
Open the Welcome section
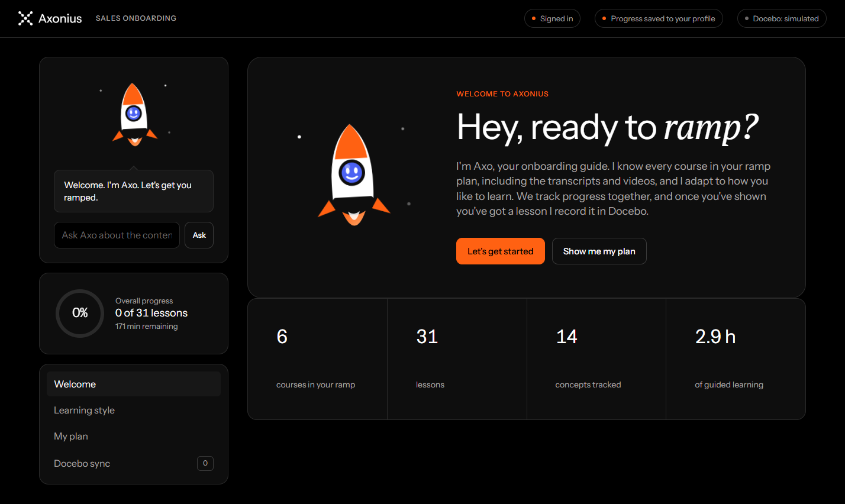click(134, 384)
